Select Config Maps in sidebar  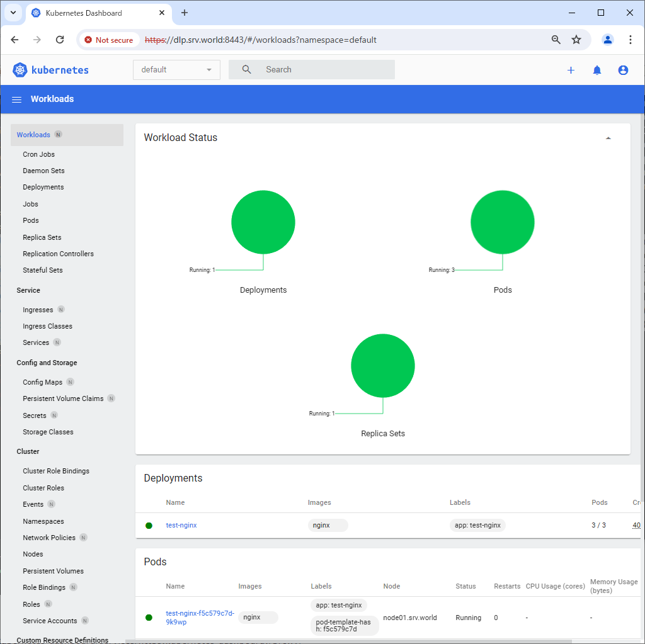(x=42, y=382)
